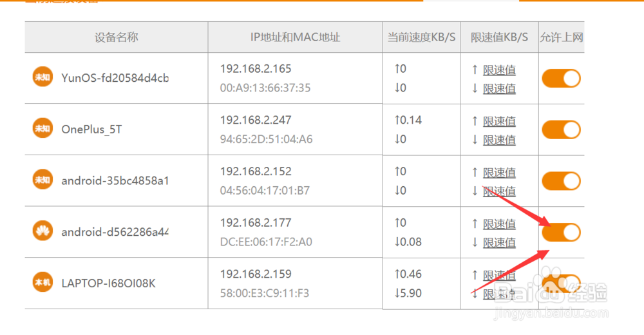Turn off internet for android-35bc4858a1
This screenshot has width=644, height=335.
coord(561,181)
